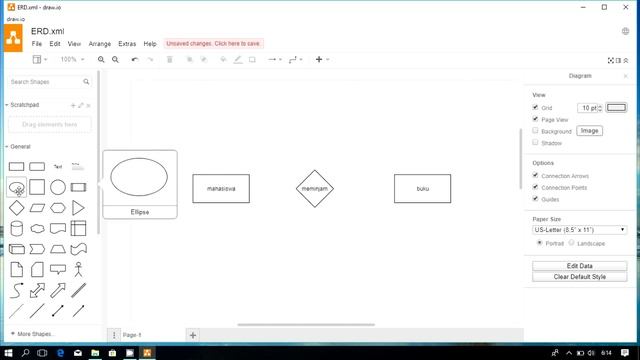This screenshot has width=640, height=360.
Task: Select the Actor stick figure shape
Action: coord(78,270)
